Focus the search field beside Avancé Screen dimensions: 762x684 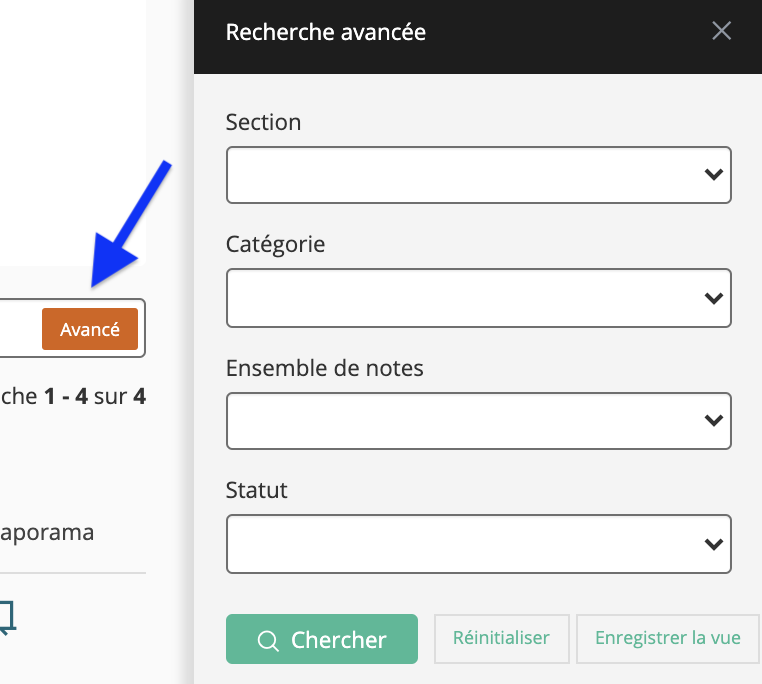(x=19, y=329)
